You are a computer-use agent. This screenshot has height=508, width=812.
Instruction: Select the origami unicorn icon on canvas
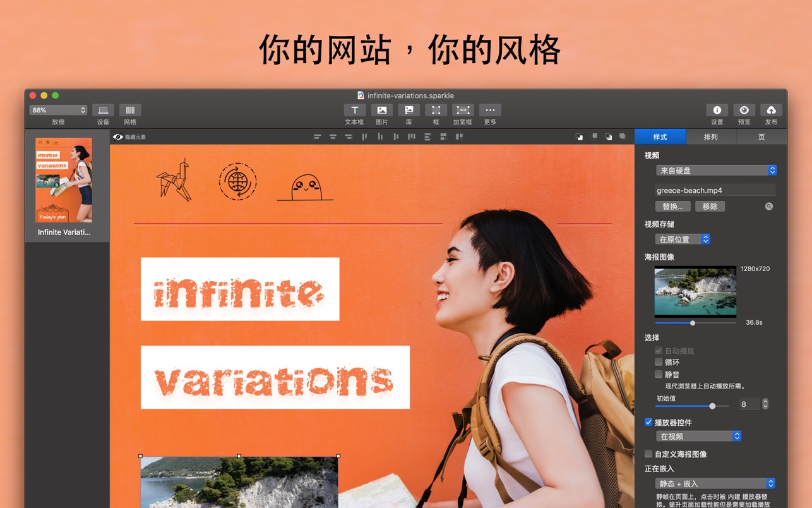(174, 180)
